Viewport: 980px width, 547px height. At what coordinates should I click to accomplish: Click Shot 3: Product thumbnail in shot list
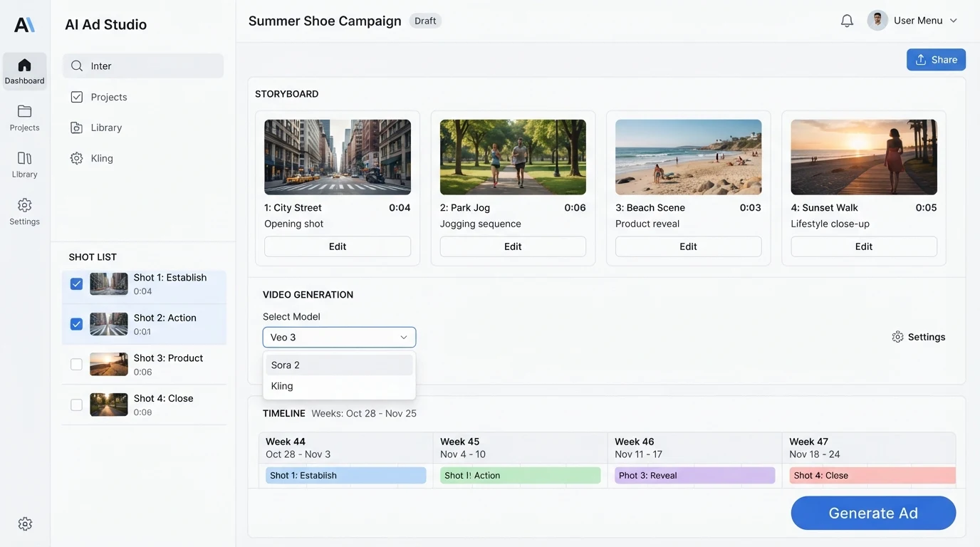109,364
